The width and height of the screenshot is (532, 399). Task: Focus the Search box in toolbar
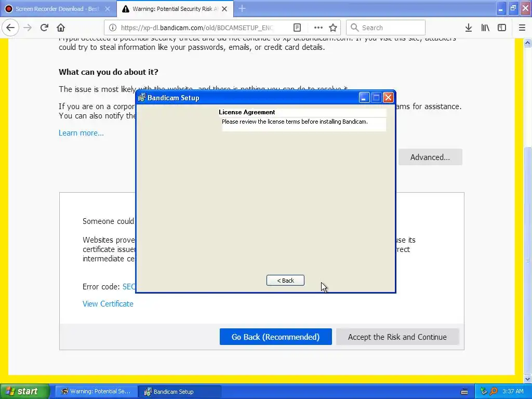click(x=386, y=28)
